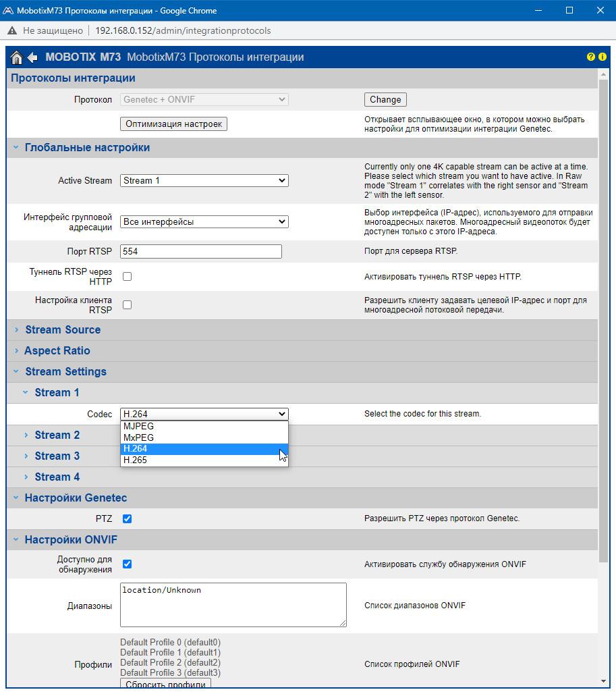616x694 pixels.
Task: Click scrollbar down arrow
Action: [603, 682]
